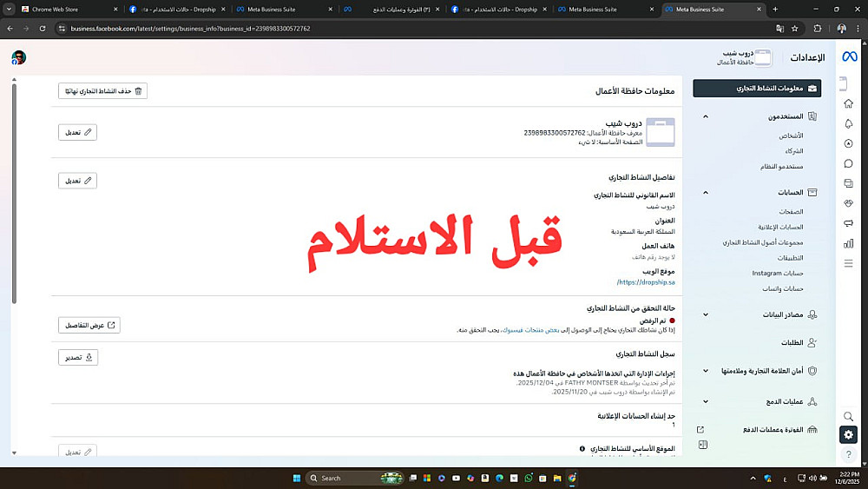Open the business portfolio switcher دروب شيب
The width and height of the screenshot is (868, 489).
coord(744,57)
